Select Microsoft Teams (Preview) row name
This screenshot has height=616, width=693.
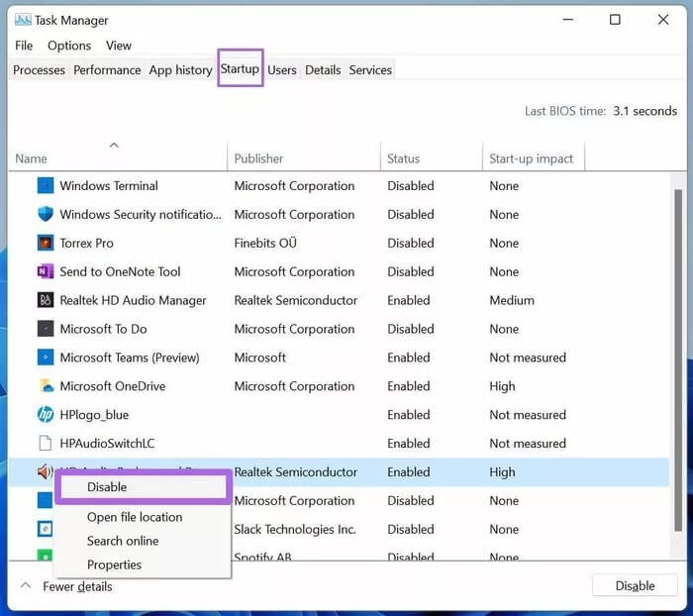tap(130, 358)
